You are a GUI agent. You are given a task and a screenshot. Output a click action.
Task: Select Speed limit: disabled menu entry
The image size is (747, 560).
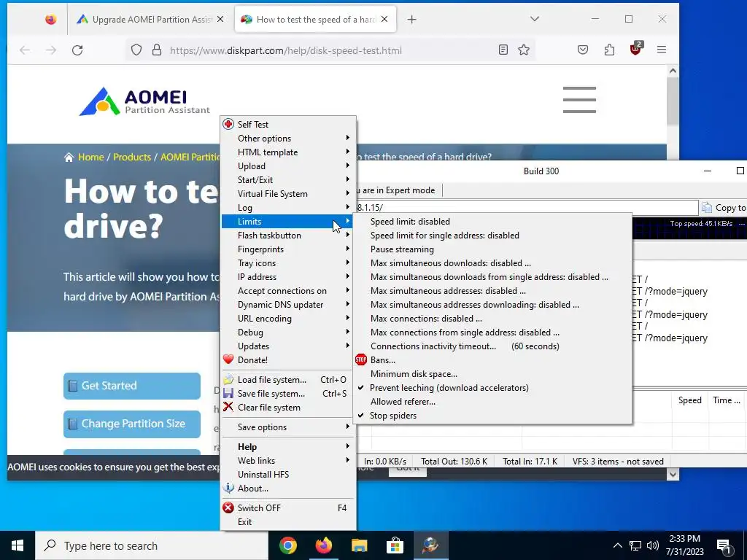tap(492, 222)
